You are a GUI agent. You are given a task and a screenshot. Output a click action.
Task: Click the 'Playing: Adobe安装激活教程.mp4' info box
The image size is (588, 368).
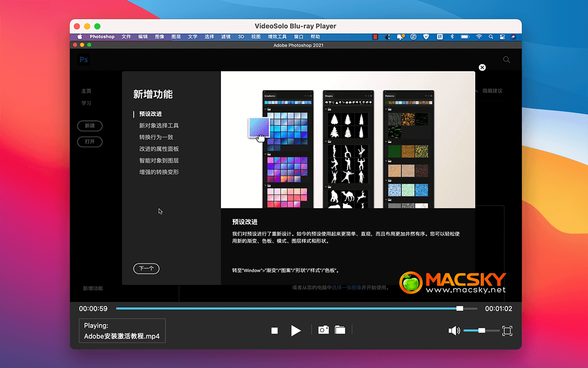pyautogui.click(x=122, y=331)
